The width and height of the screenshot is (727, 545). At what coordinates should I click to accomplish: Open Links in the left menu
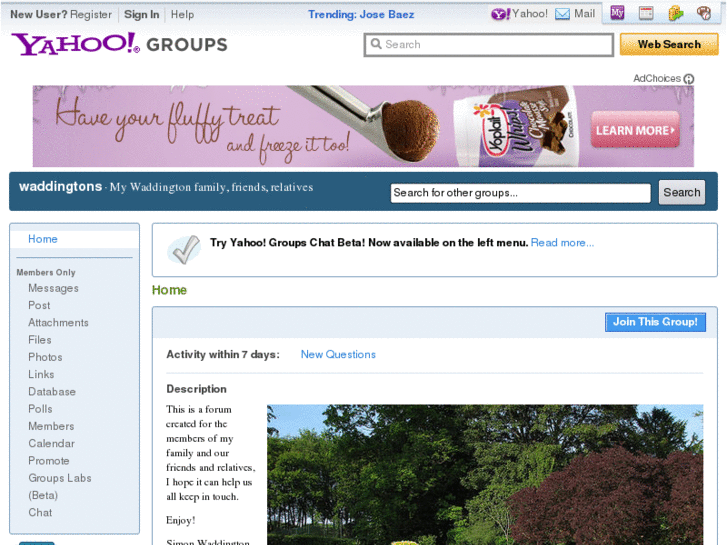point(41,374)
